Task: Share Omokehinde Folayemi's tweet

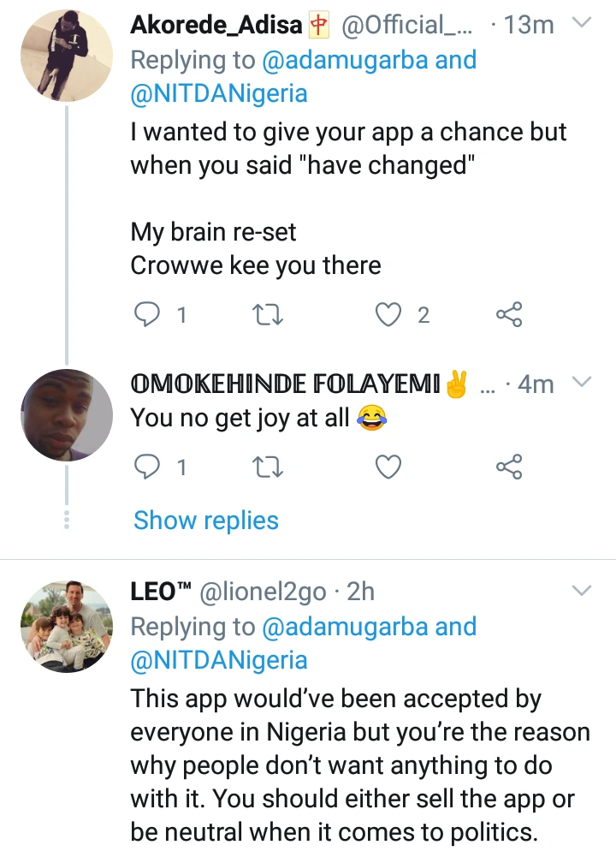Action: (x=509, y=467)
